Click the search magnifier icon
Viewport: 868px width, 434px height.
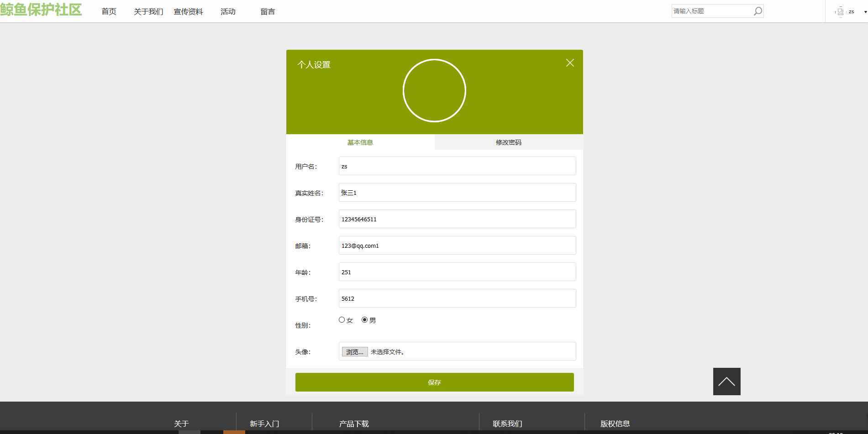click(x=758, y=11)
